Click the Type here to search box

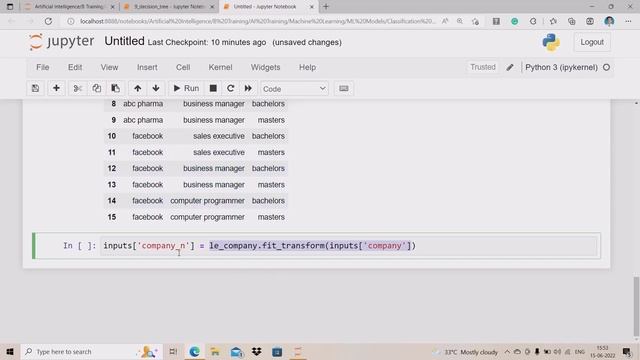(x=91, y=351)
